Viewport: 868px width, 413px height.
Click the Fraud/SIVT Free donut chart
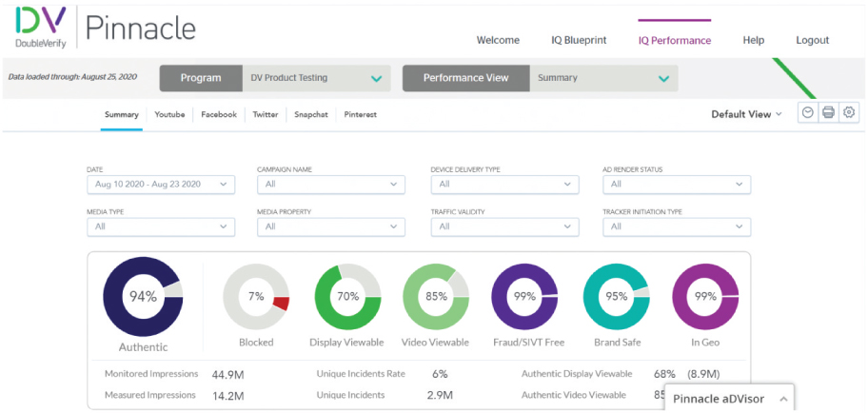523,296
